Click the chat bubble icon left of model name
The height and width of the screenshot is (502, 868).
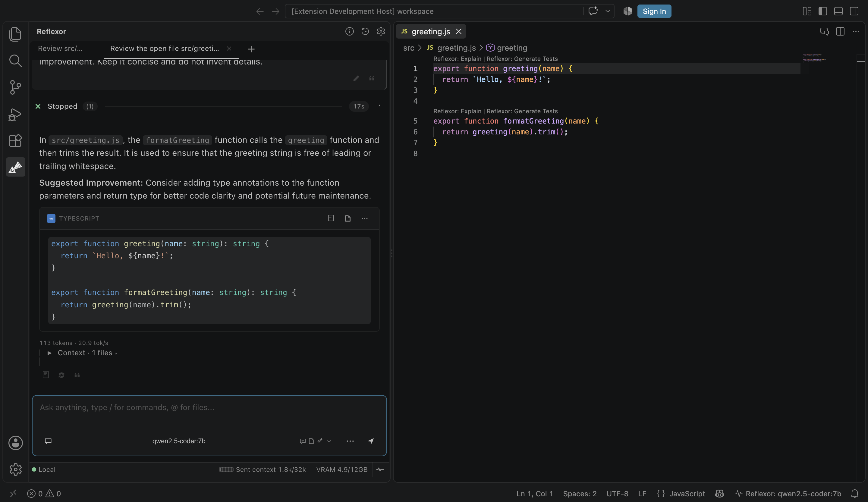pyautogui.click(x=48, y=441)
